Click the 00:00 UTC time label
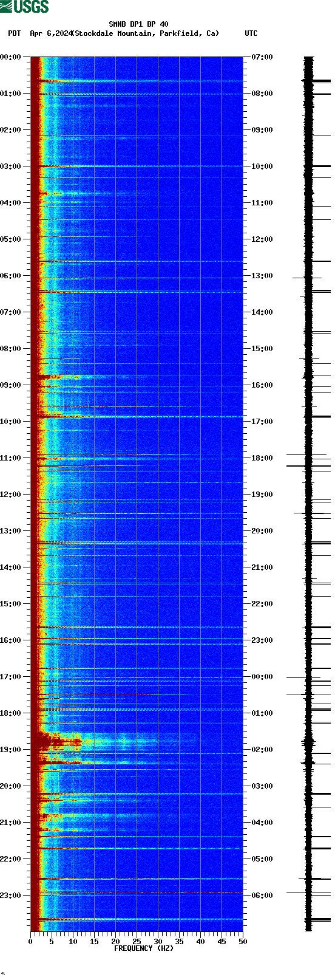 coord(262,677)
